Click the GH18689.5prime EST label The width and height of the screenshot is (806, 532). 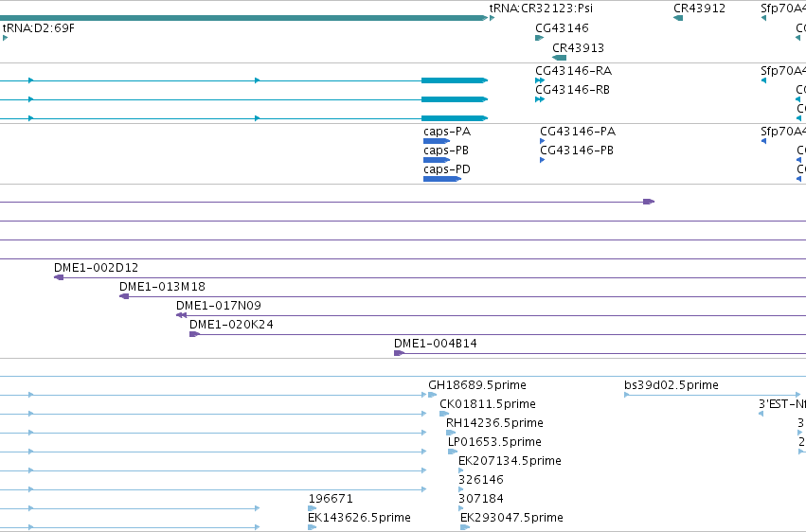click(x=477, y=385)
